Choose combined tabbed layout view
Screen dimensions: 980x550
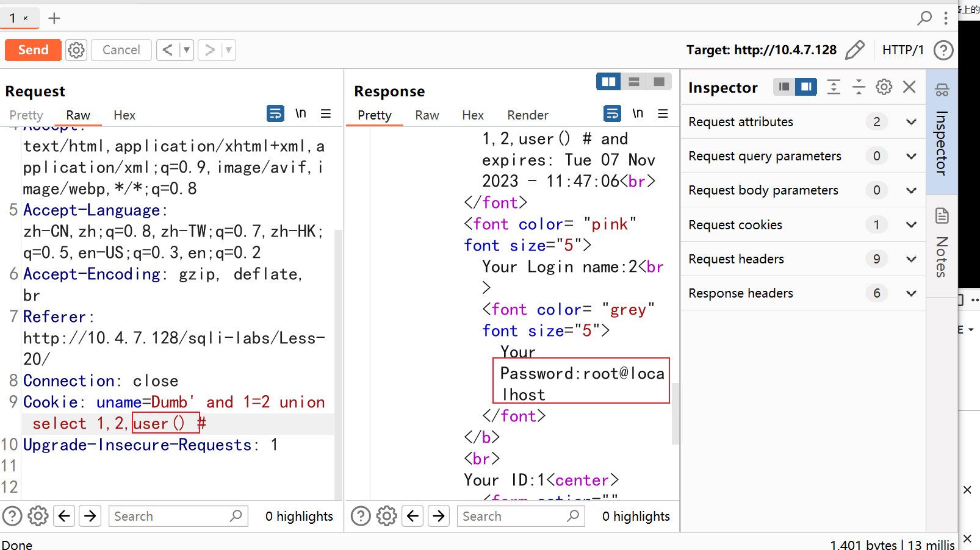[x=659, y=82]
